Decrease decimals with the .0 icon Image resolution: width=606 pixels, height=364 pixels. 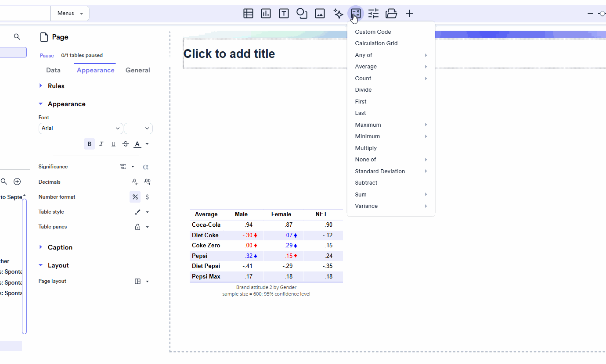click(134, 182)
